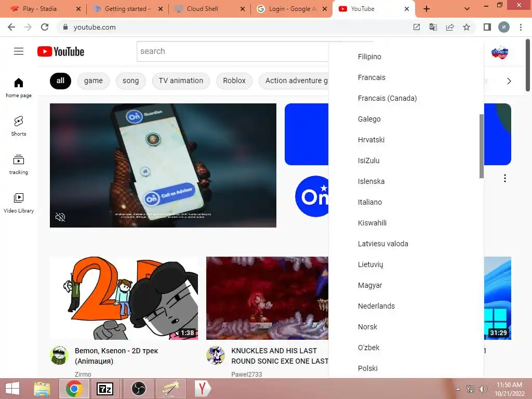Image resolution: width=532 pixels, height=399 pixels.
Task: Open the YouTube hamburger guide menu
Action: tap(19, 51)
